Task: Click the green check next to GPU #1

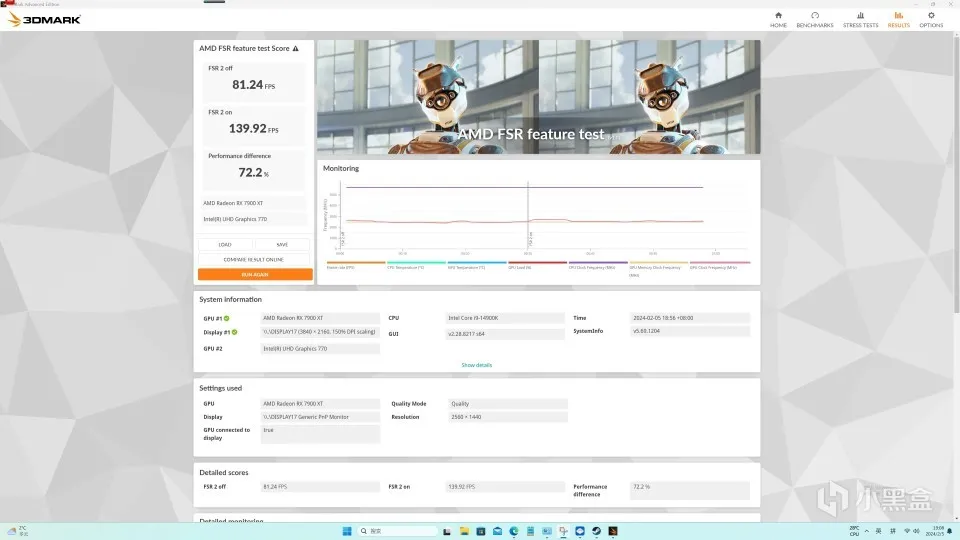Action: 227,318
